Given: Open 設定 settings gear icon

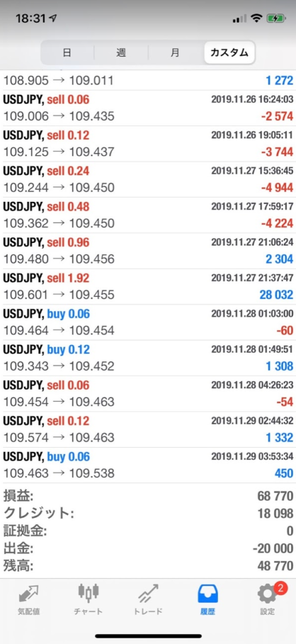Looking at the screenshot, I should [268, 593].
